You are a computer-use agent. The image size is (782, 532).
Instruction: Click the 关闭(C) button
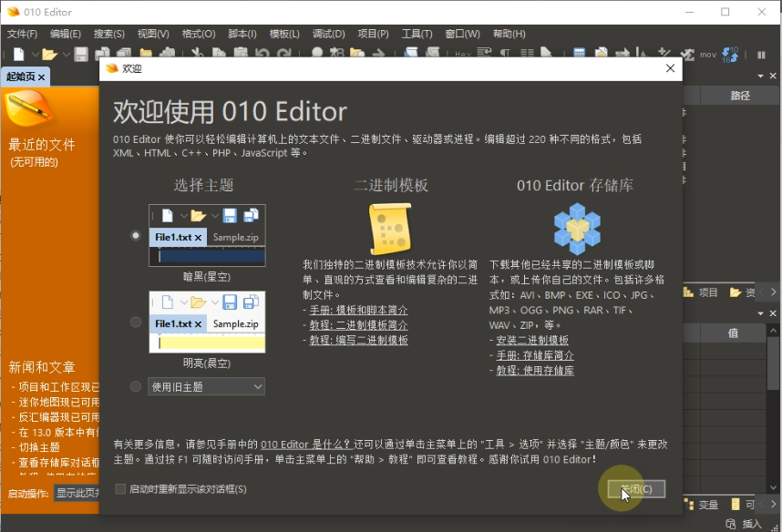[x=636, y=489]
